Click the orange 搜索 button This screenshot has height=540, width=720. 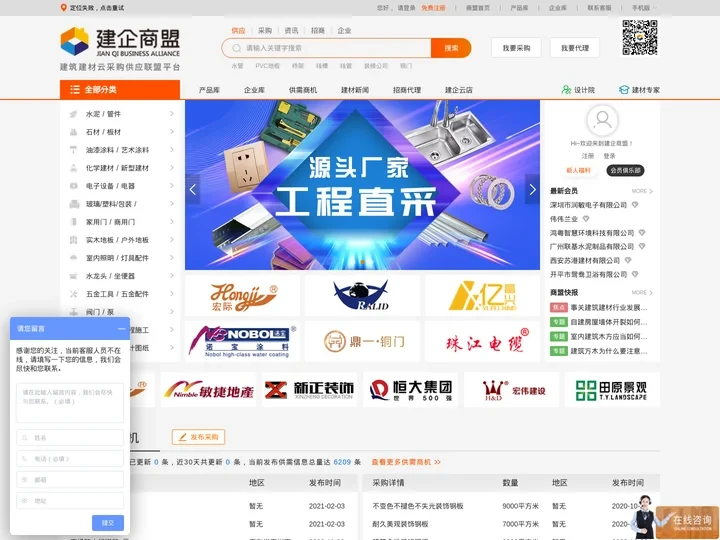click(x=451, y=48)
